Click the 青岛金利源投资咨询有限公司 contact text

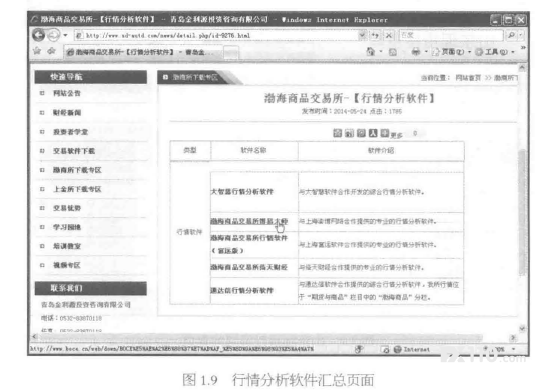86,305
